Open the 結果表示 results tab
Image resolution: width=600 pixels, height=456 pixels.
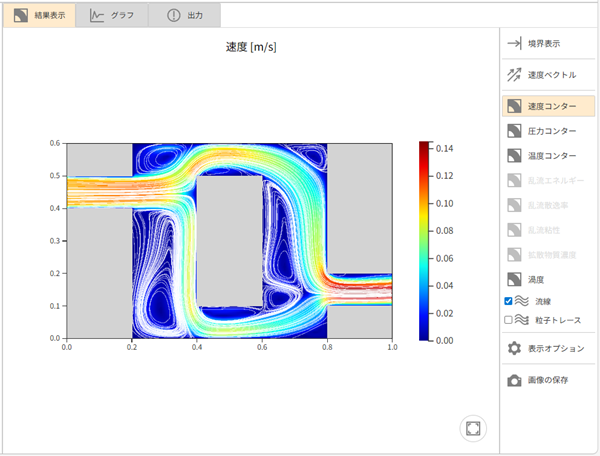[x=38, y=15]
